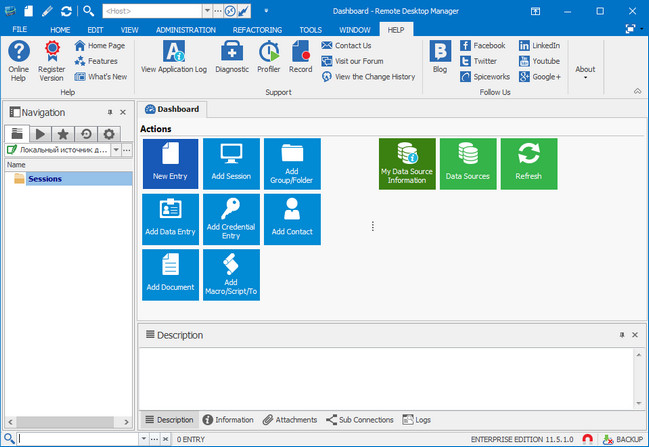Visit our Forum

352,61
